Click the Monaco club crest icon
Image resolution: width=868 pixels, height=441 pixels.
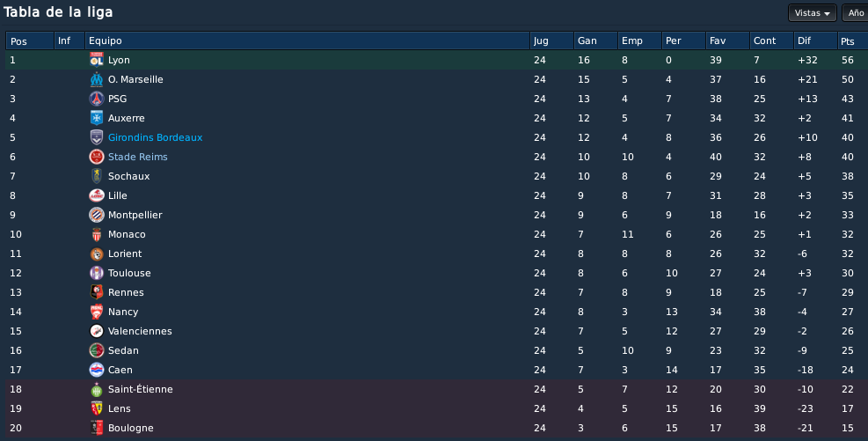[97, 234]
